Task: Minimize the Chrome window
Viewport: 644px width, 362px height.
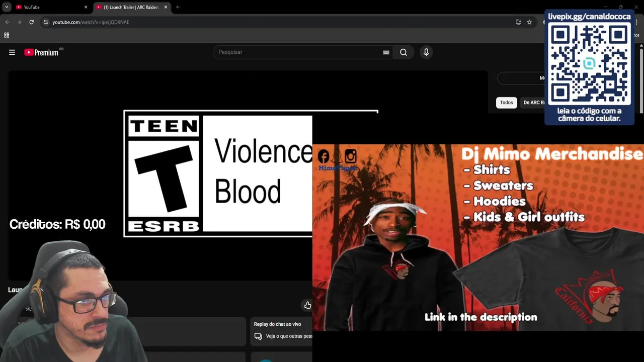Action: tap(605, 7)
